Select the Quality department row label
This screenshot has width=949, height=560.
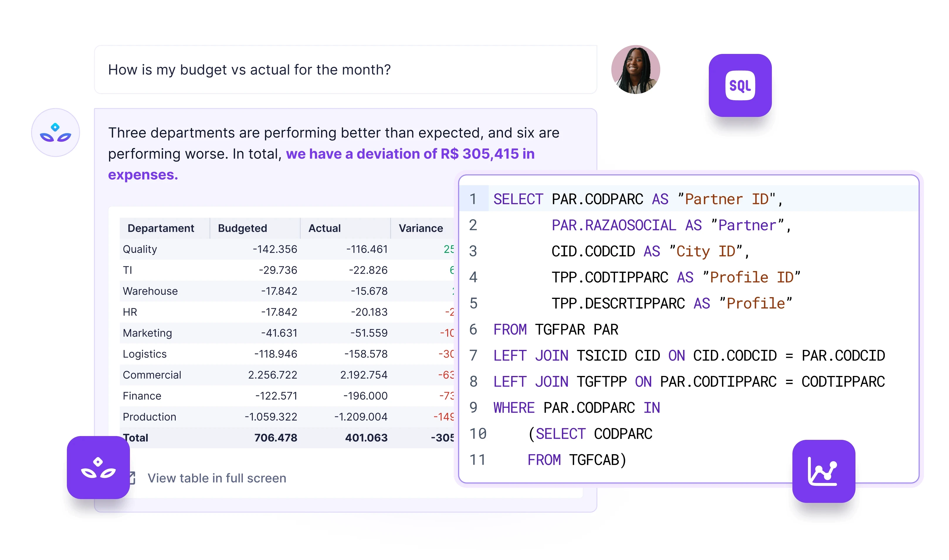[140, 249]
